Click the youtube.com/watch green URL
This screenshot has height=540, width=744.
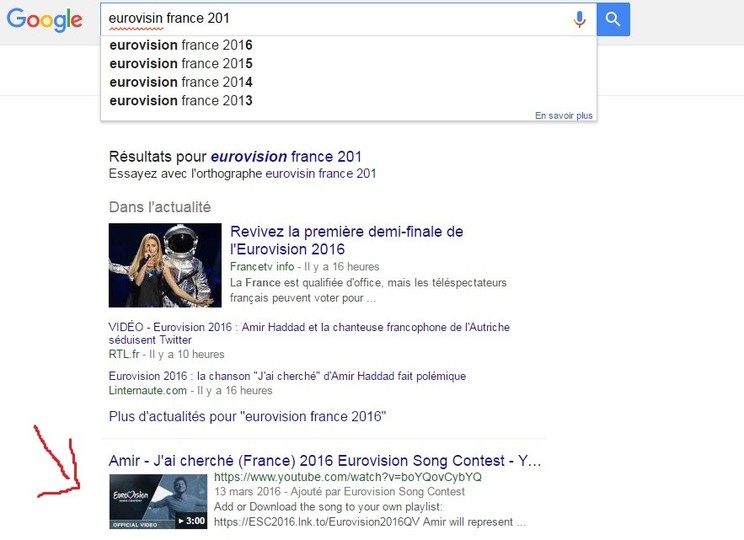pos(348,476)
